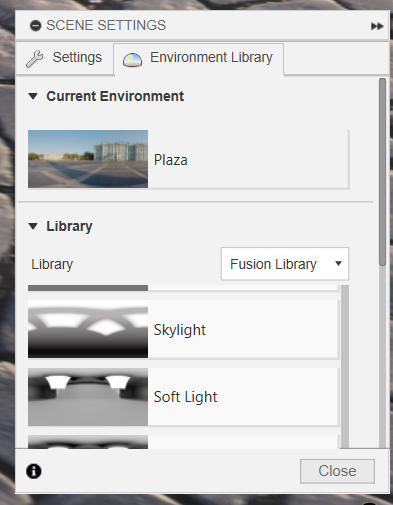
Task: Click the Close button
Action: coord(337,471)
